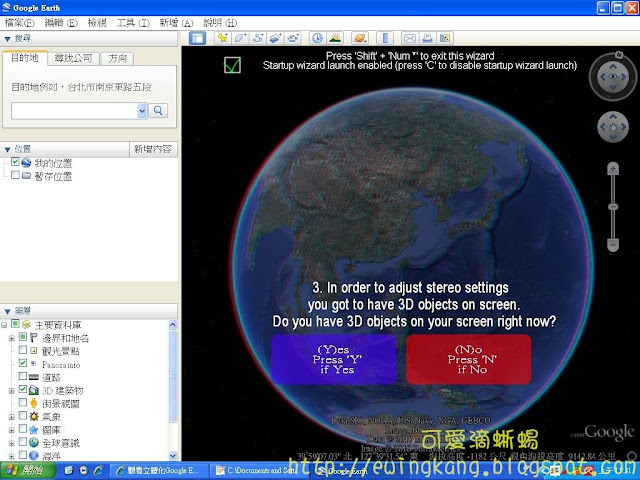Click the blue (Y)es wizard button
The image size is (640, 480).
click(x=334, y=359)
